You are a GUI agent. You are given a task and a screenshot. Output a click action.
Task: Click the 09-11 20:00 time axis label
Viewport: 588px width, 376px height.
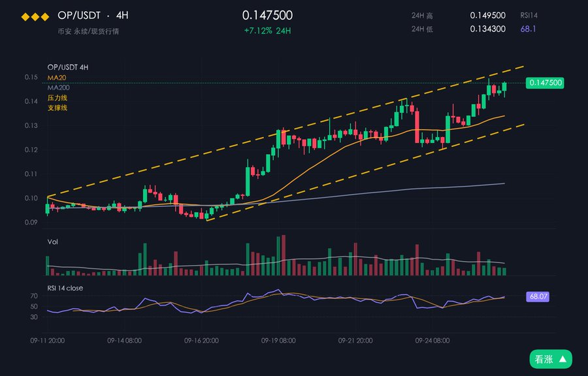[x=48, y=341]
